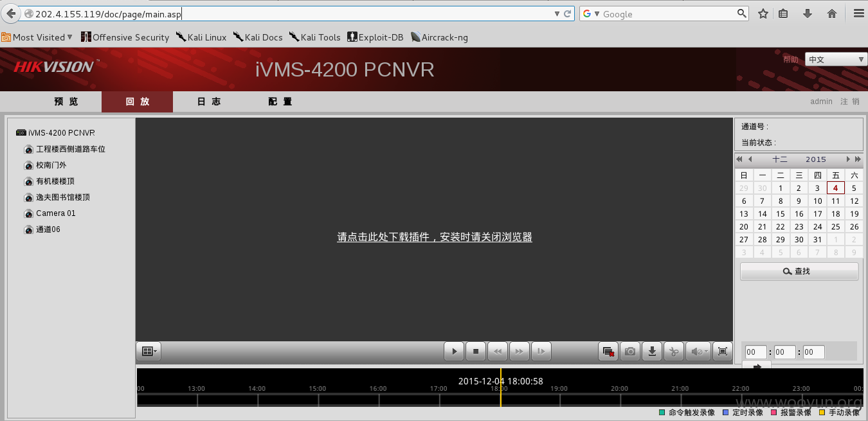Open the browser downloads arrow icon
Image resolution: width=868 pixels, height=421 pixels.
(808, 13)
